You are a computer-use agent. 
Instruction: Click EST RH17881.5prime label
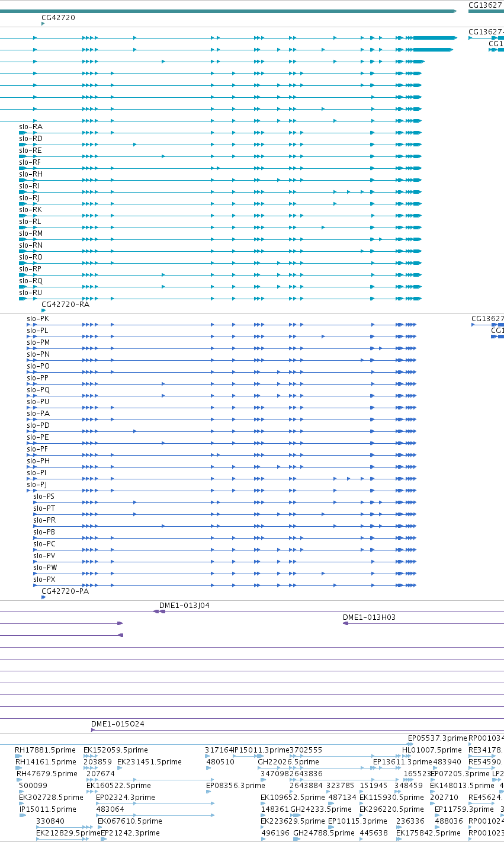point(46,750)
